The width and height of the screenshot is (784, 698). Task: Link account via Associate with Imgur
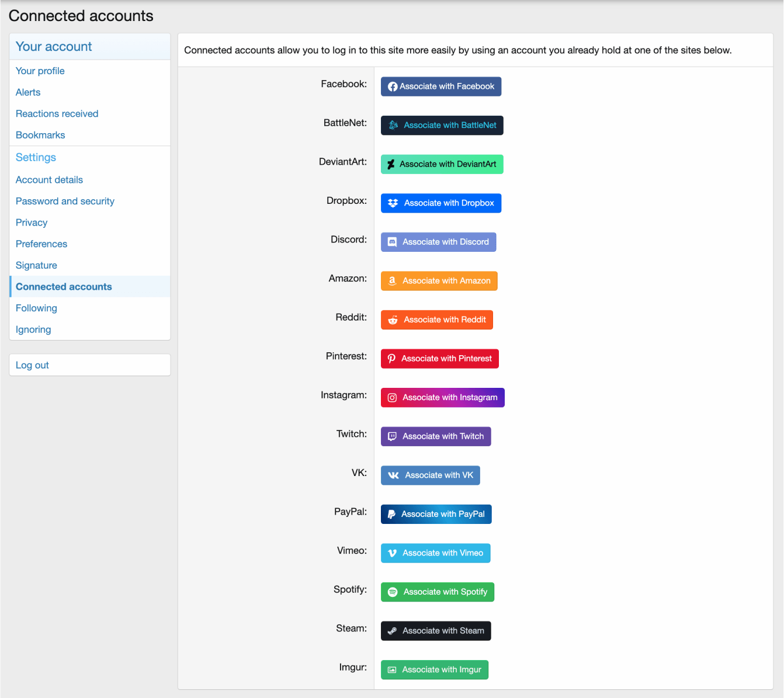pyautogui.click(x=435, y=669)
